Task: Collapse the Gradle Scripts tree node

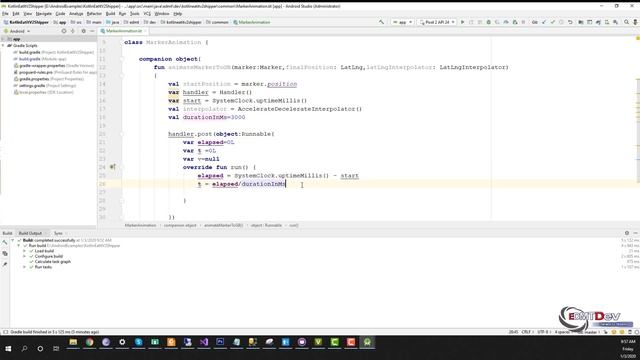Action: (x=3, y=46)
